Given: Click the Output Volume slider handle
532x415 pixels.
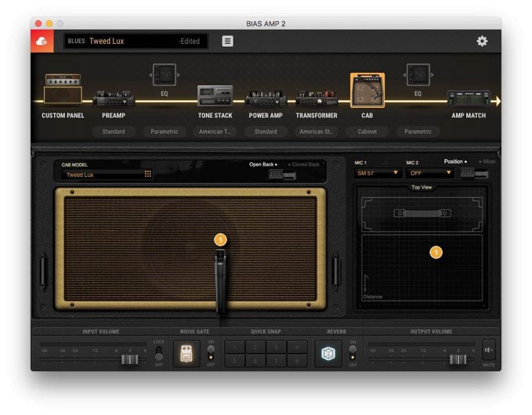Looking at the screenshot, I should (x=458, y=359).
